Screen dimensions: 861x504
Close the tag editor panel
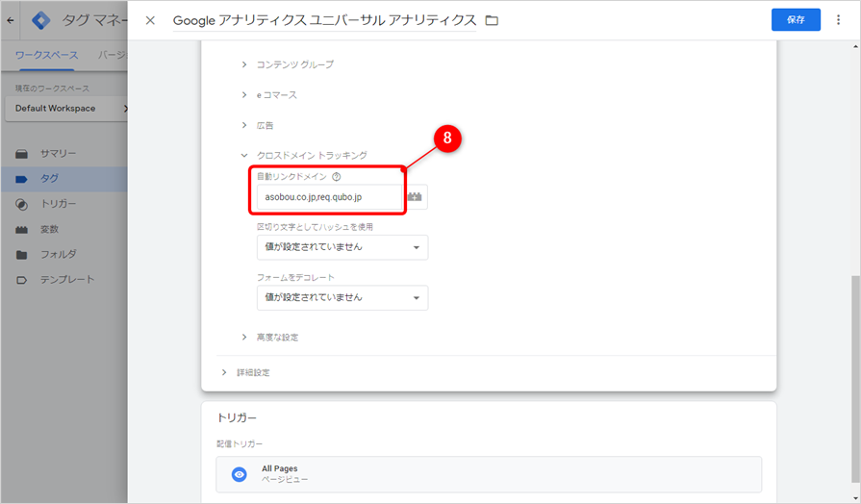pos(150,20)
